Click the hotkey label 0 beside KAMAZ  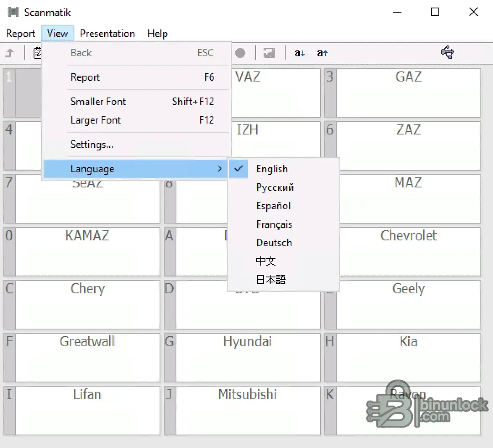pyautogui.click(x=9, y=252)
